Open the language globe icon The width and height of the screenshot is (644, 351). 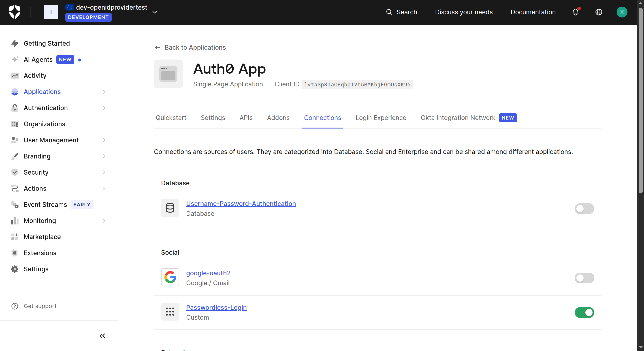point(599,12)
